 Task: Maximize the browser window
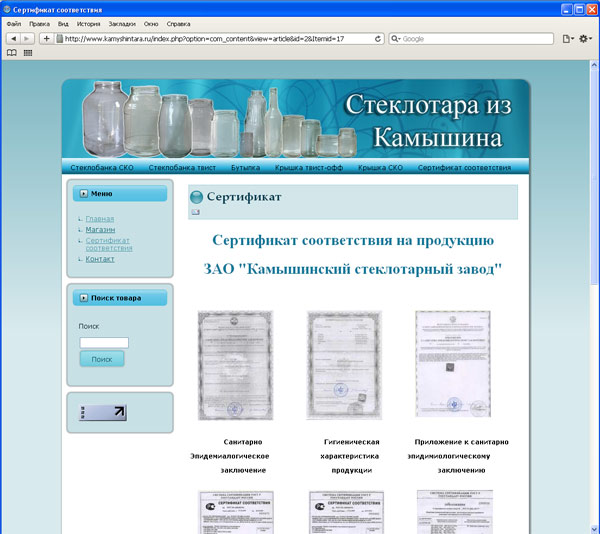click(579, 10)
